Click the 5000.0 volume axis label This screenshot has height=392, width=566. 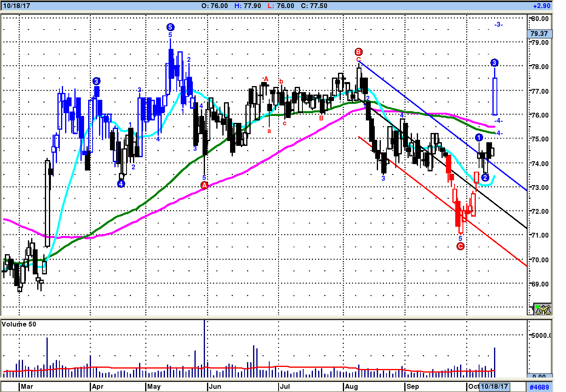coord(541,335)
